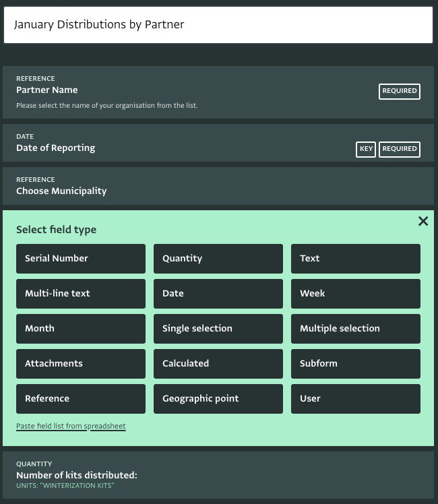Viewport: 438px width, 504px height.
Task: Open Paste field list from spreadsheet link
Action: [71, 427]
